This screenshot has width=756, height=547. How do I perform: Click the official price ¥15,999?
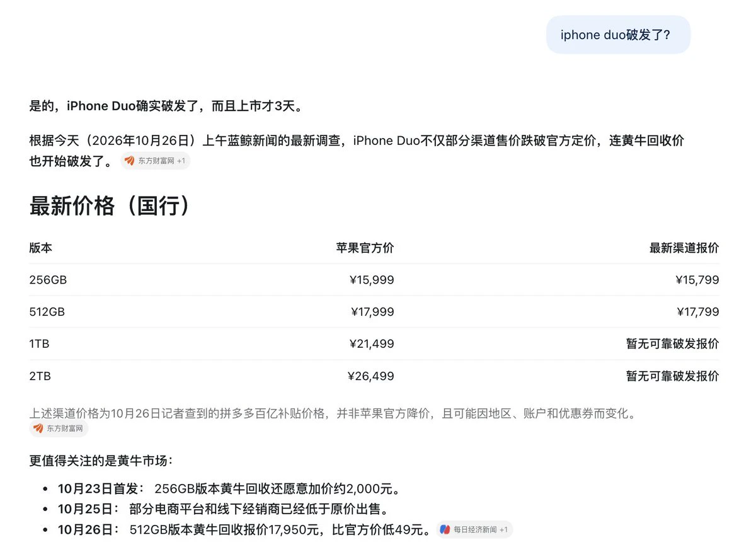[x=372, y=280]
